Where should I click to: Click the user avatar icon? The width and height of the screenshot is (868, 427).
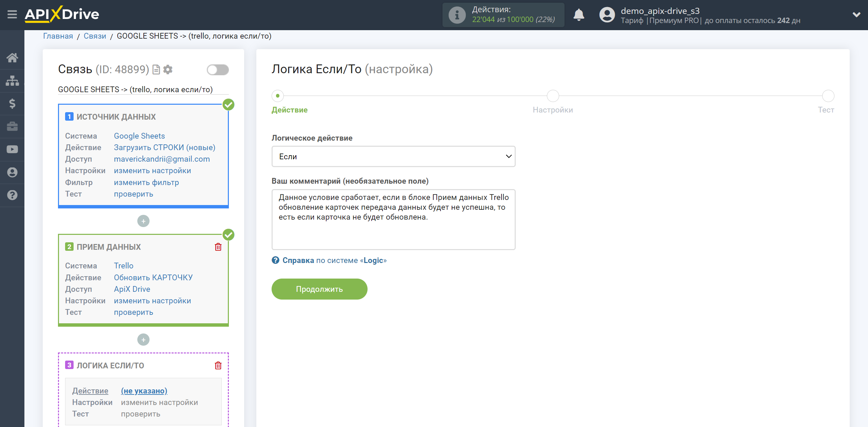(607, 15)
